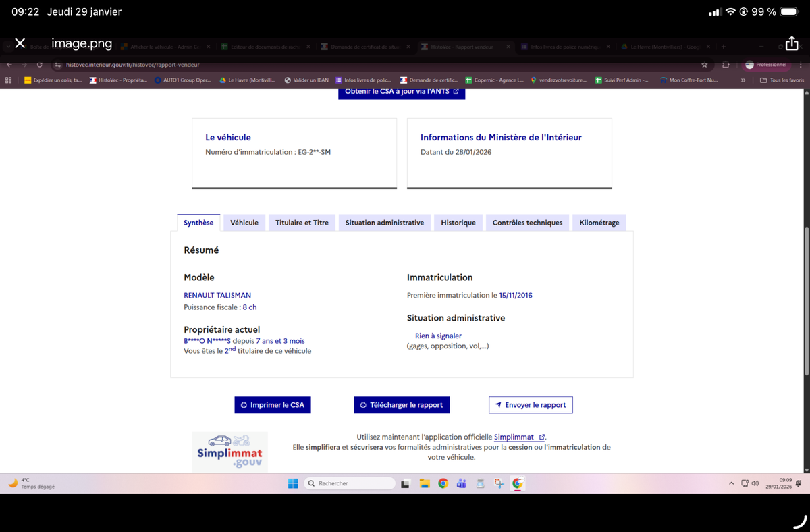
Task: Open Microsoft Teams from the taskbar
Action: (462, 483)
